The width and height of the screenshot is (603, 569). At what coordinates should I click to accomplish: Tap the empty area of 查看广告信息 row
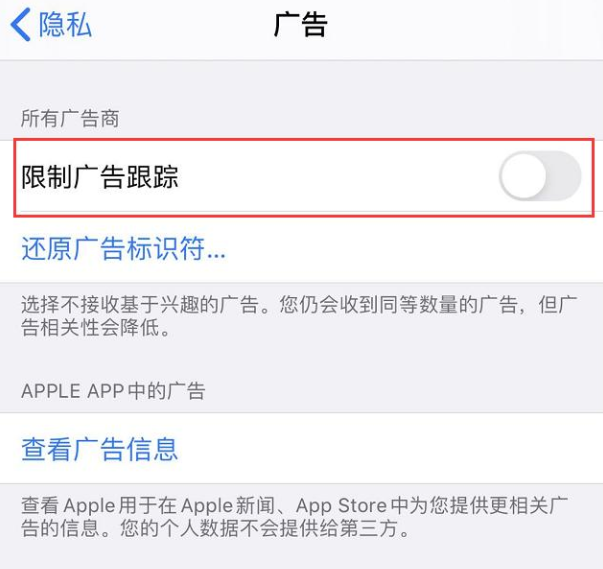click(x=388, y=449)
